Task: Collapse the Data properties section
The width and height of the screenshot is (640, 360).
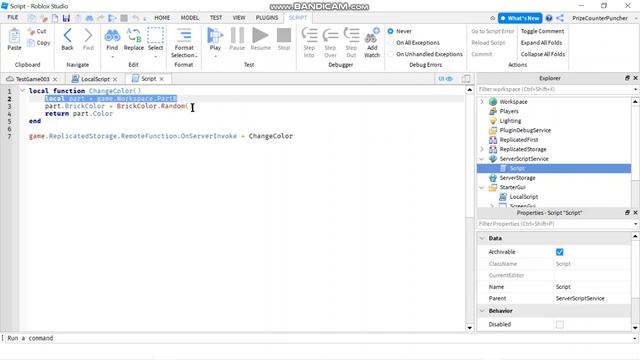Action: [x=482, y=238]
